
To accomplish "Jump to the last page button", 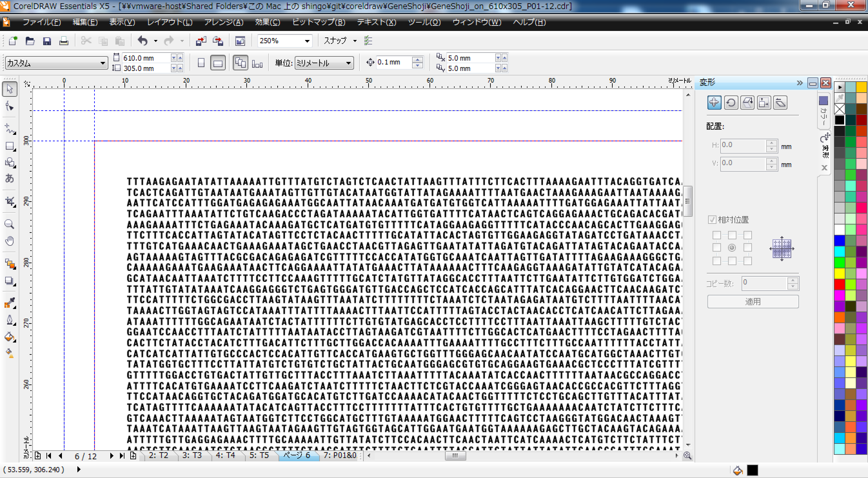I will [122, 456].
